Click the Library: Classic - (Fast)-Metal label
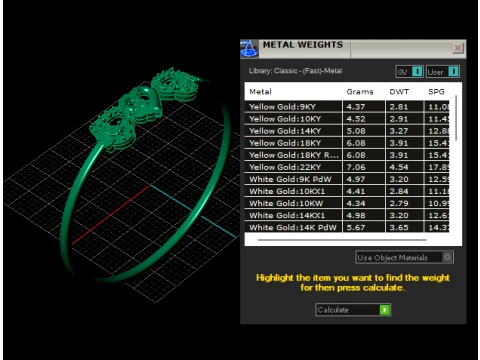The width and height of the screenshot is (480, 360). 295,71
